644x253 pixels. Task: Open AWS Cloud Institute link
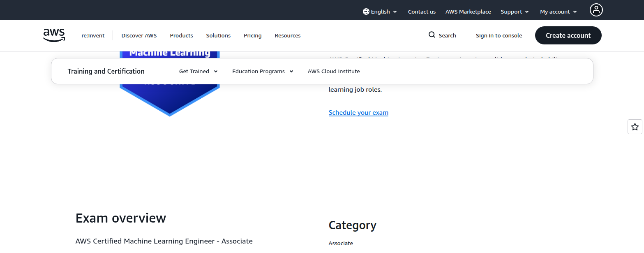click(x=334, y=71)
